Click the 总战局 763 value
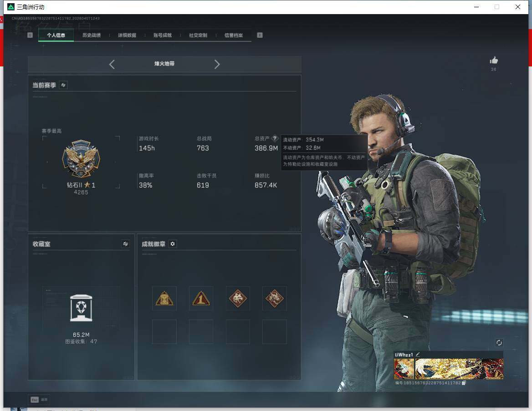Screen dimensions: 532x411 203,148
